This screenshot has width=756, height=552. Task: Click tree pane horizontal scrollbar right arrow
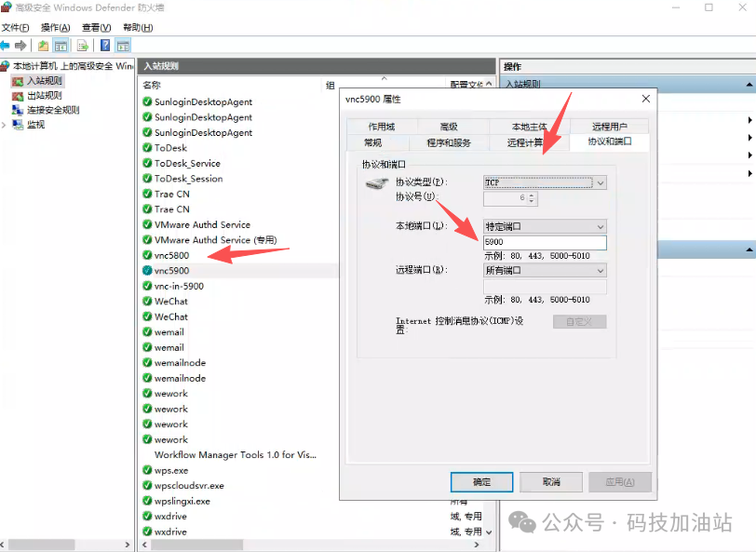pos(128,545)
